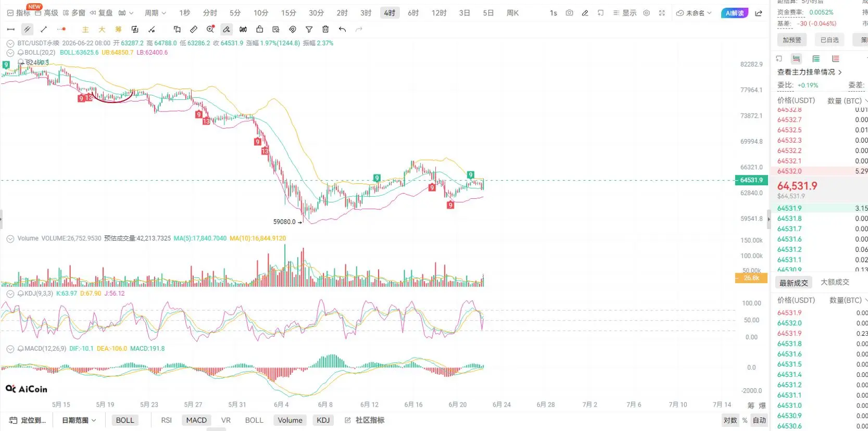Collapse the BOLL indicator row

[x=10, y=53]
